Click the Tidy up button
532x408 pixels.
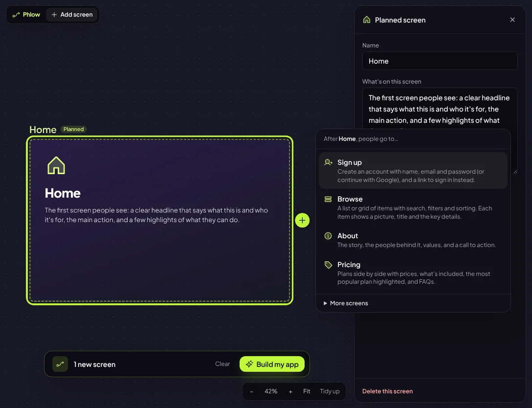coord(330,391)
